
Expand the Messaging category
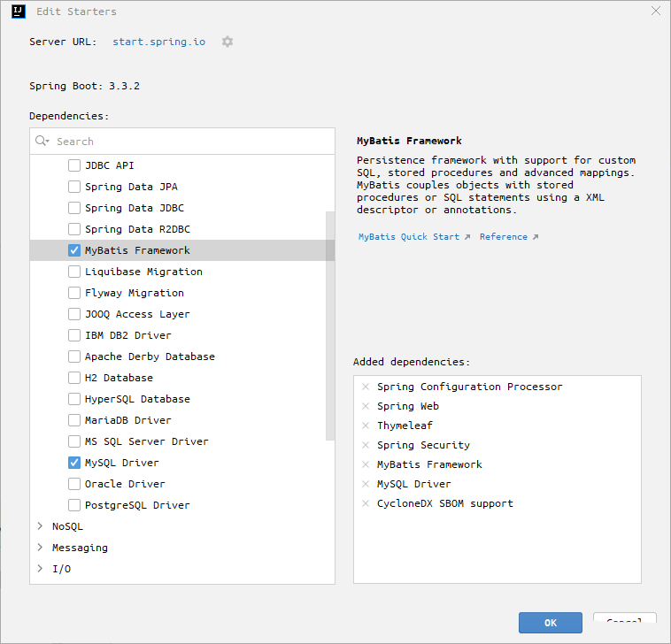[40, 548]
